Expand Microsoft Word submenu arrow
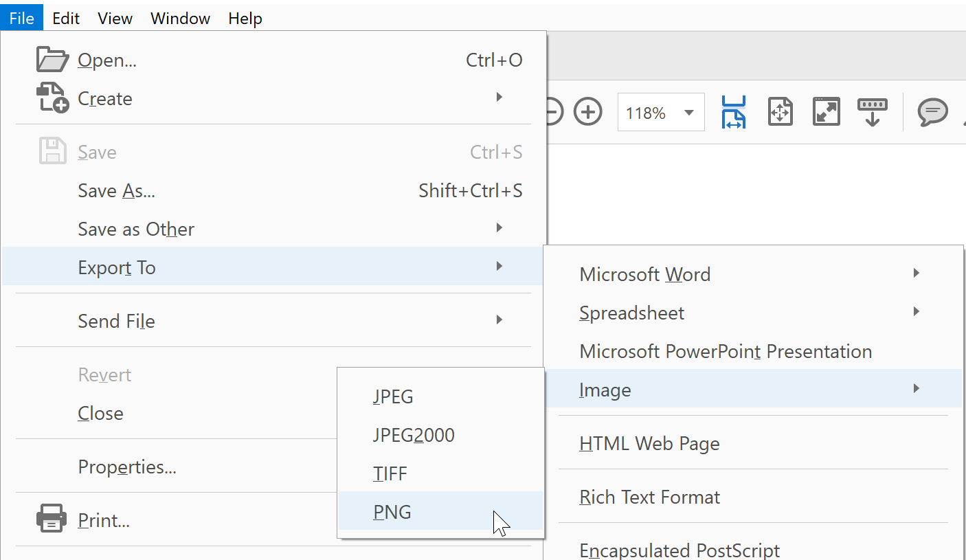Viewport: 966px width, 560px height. pyautogui.click(x=917, y=273)
